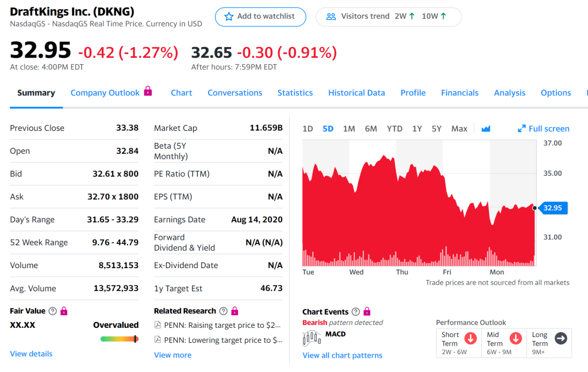Screen dimensions: 588x372
Task: Click the Related Research lock icon
Action: [x=235, y=311]
